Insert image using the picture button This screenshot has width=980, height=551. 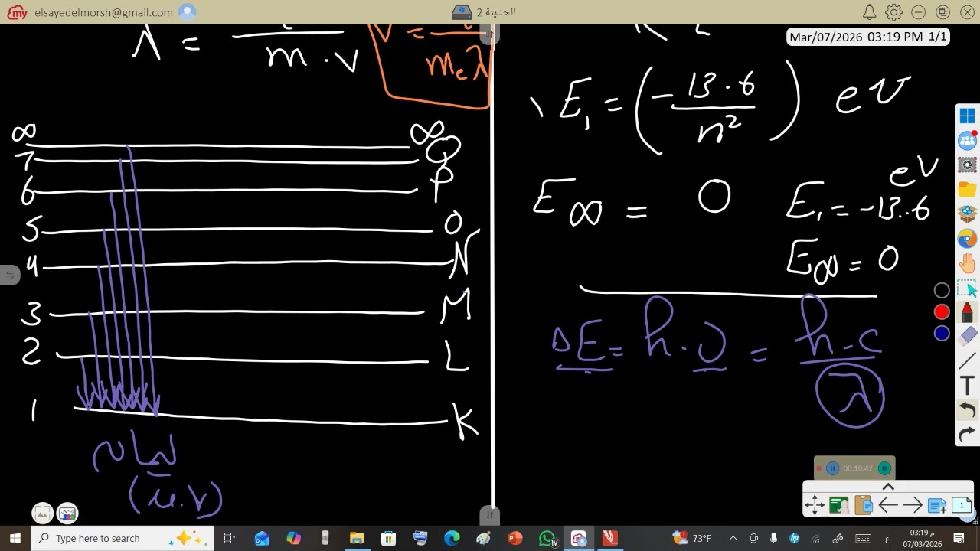point(43,514)
